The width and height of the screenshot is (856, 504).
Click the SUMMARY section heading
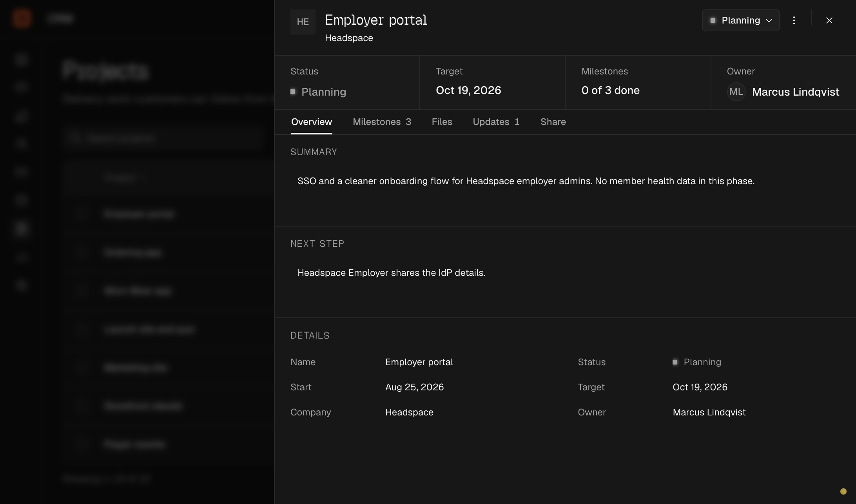(314, 152)
